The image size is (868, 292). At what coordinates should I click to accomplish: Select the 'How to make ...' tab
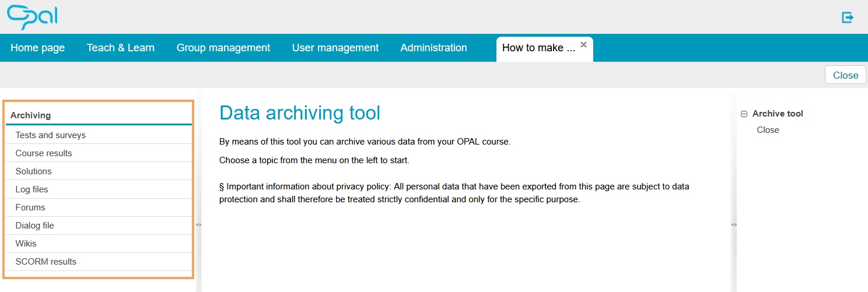(x=538, y=48)
